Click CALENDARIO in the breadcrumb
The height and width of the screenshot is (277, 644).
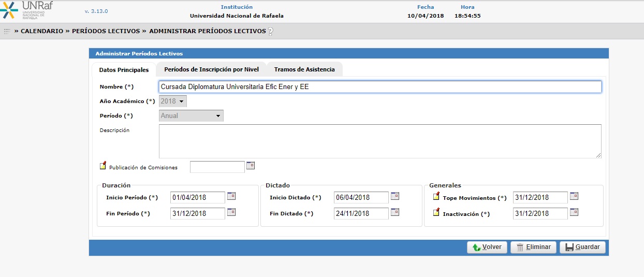42,31
